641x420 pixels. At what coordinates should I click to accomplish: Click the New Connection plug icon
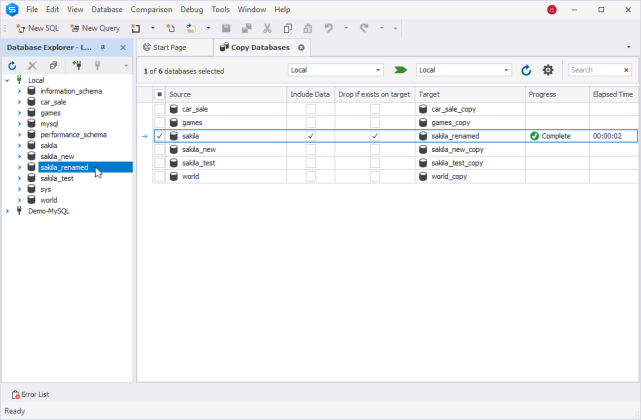(x=77, y=65)
